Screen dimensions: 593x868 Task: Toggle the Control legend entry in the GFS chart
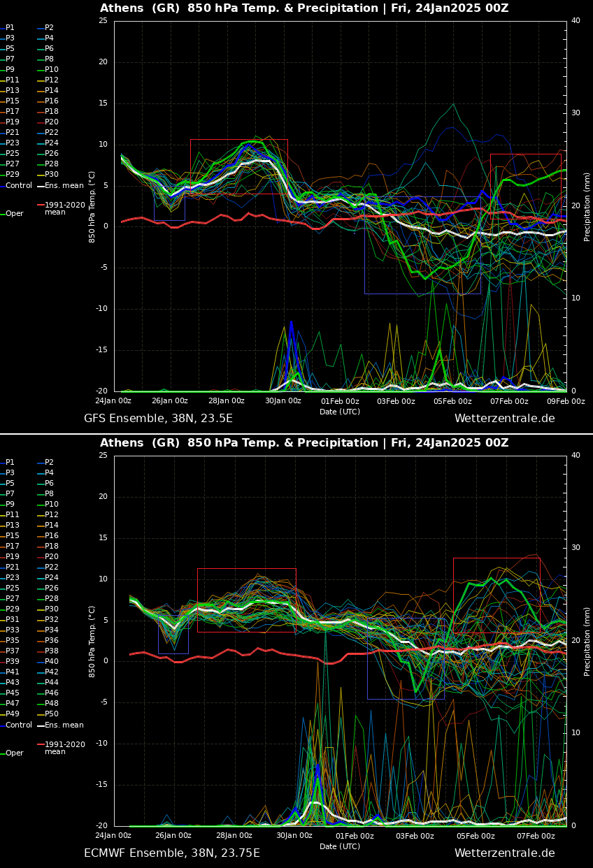(19, 186)
